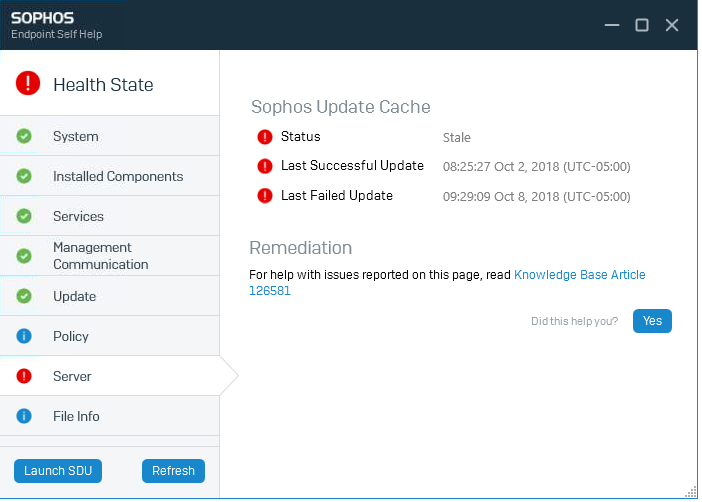The height and width of the screenshot is (502, 702).
Task: Click the green check icon beside Update
Action: (24, 296)
